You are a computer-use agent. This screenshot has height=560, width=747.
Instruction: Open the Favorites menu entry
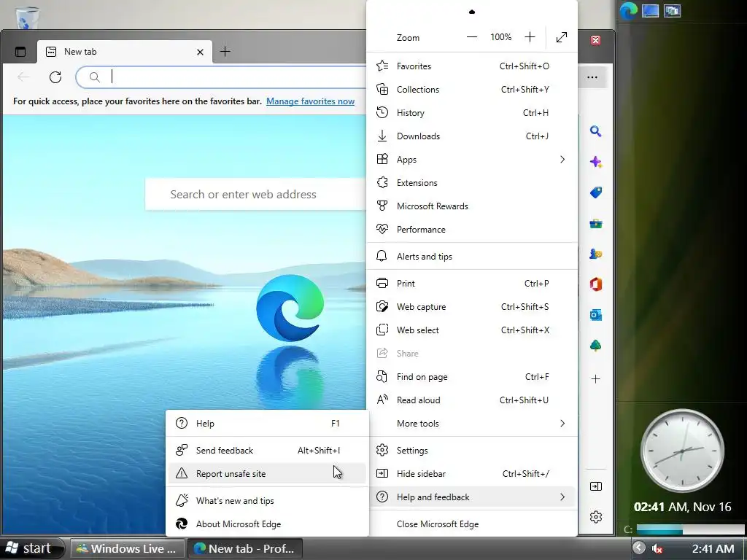point(472,66)
